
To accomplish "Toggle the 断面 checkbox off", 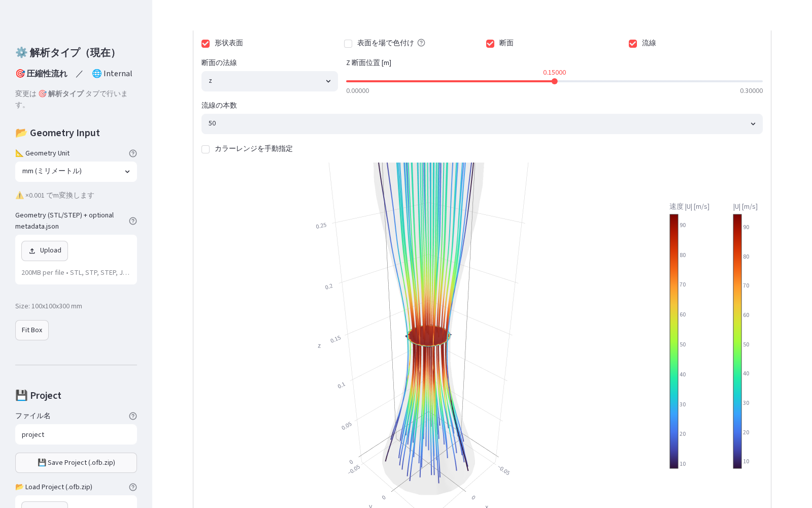I will click(x=490, y=44).
